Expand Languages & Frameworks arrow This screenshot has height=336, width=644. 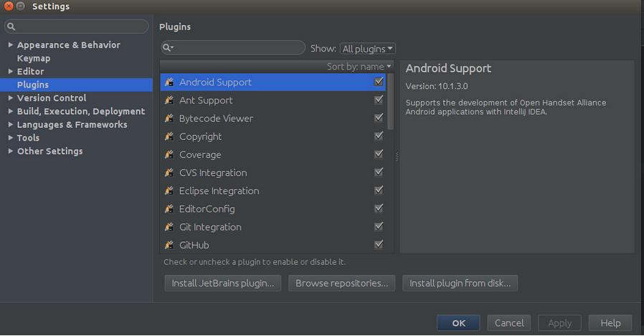11,124
